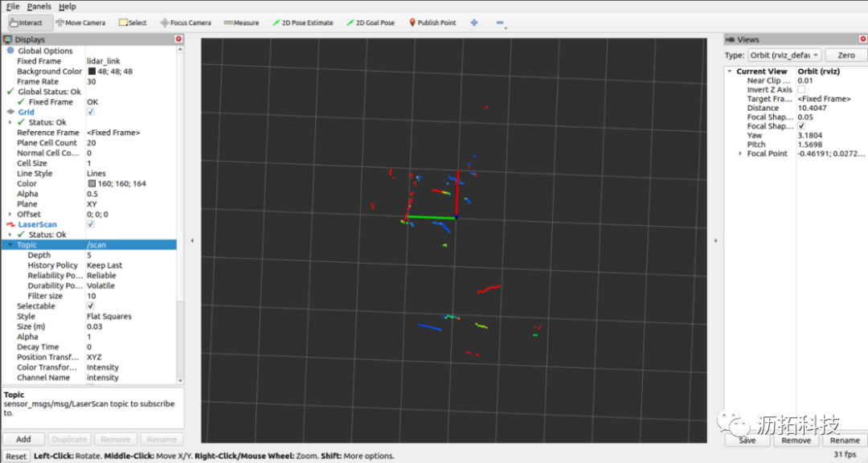Collapse the right Views panel handle
This screenshot has width=868, height=463.
[715, 240]
